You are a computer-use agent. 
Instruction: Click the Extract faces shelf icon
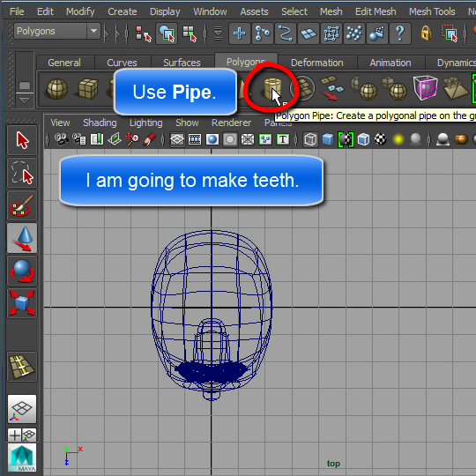pos(332,88)
